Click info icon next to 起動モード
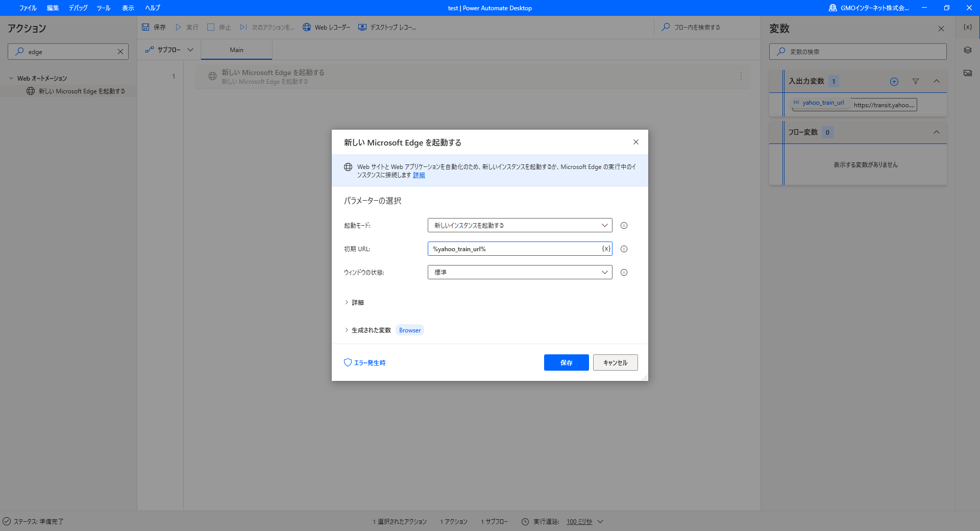 (624, 225)
